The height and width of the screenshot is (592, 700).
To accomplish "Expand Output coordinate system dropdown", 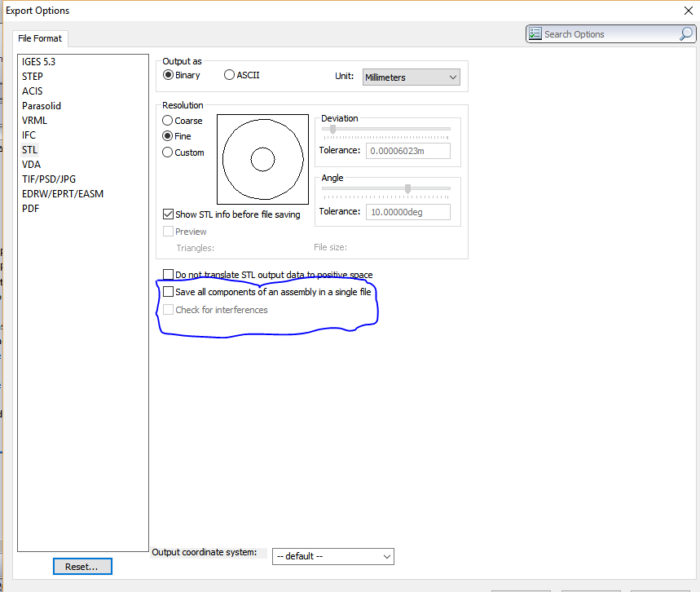I will [x=332, y=556].
